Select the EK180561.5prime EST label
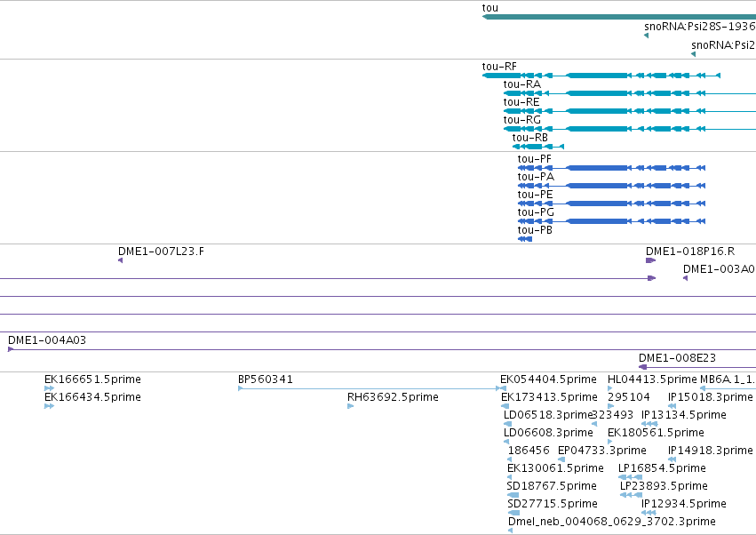 [x=656, y=433]
